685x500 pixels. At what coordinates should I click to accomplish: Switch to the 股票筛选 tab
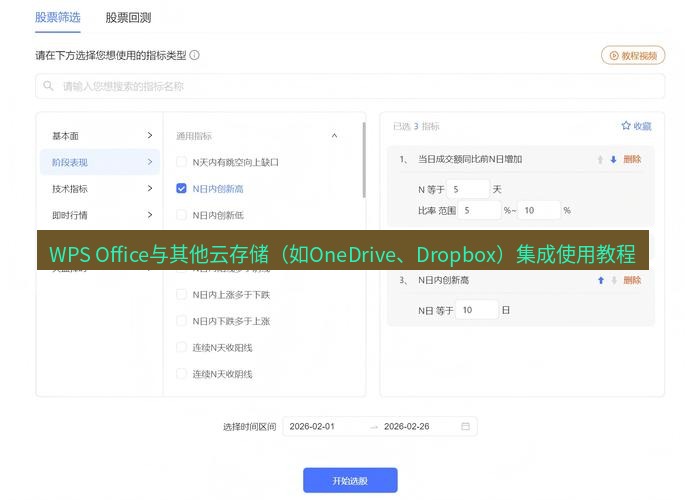[x=58, y=17]
